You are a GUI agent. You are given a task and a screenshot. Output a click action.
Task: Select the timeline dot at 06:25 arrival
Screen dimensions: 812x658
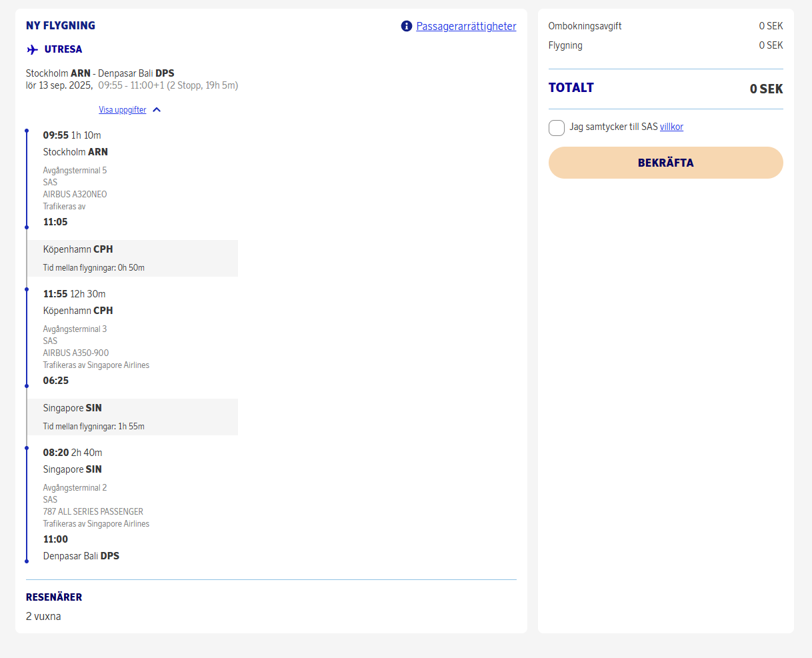(x=27, y=386)
